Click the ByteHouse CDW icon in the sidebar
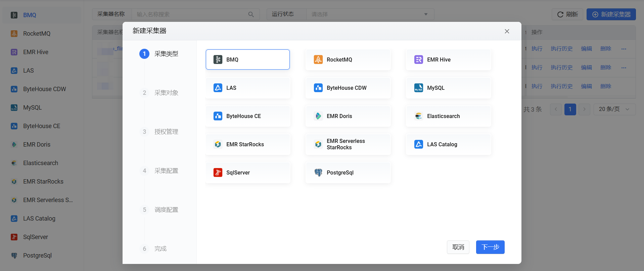The height and width of the screenshot is (271, 644). click(x=14, y=89)
